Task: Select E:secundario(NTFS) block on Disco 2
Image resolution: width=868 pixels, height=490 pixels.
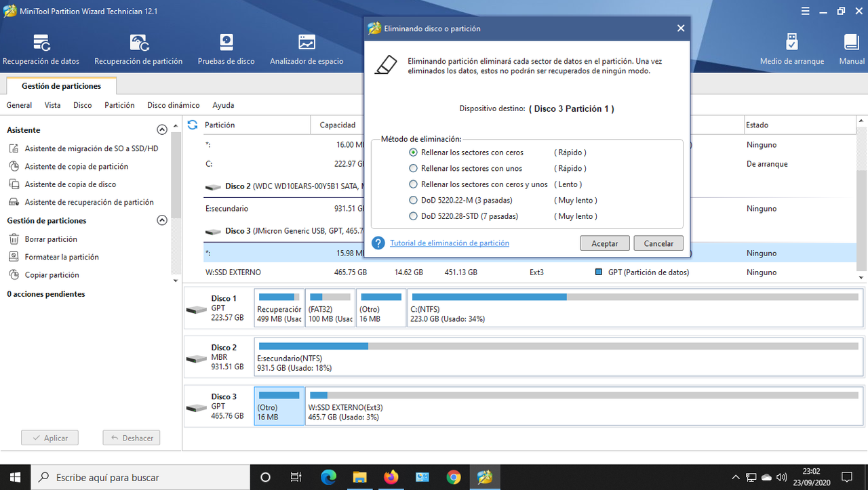Action: pyautogui.click(x=558, y=356)
